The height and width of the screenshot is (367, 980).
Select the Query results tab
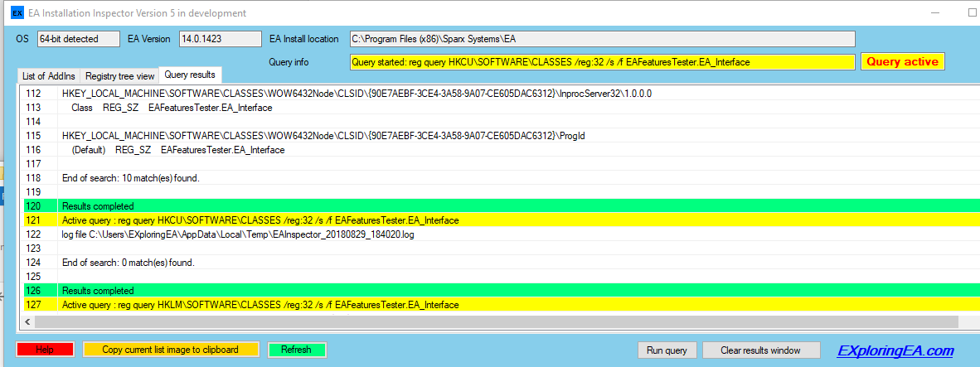[x=191, y=75]
